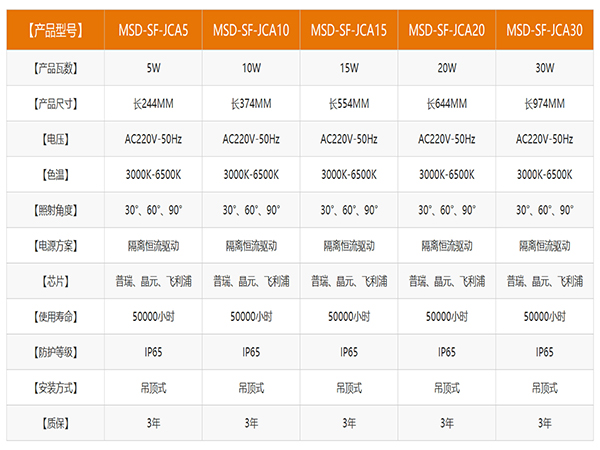Select the 长974MM dimension cell

(545, 104)
